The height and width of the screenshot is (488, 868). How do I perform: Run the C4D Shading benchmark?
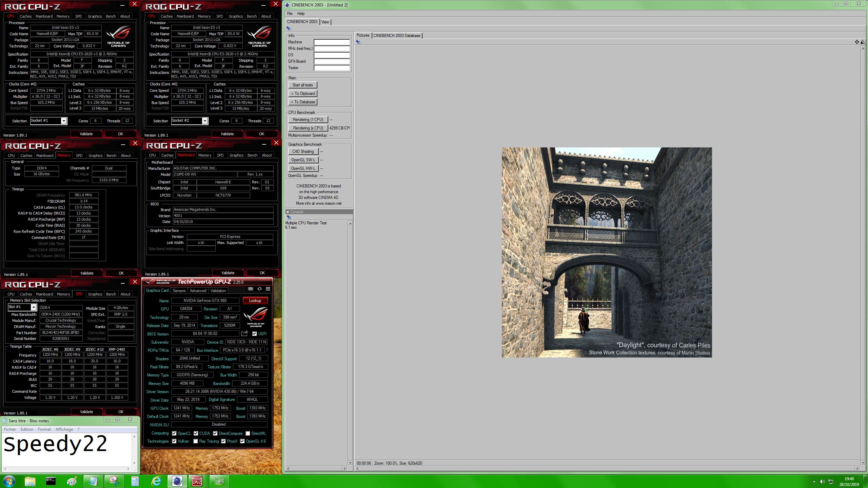pyautogui.click(x=303, y=151)
